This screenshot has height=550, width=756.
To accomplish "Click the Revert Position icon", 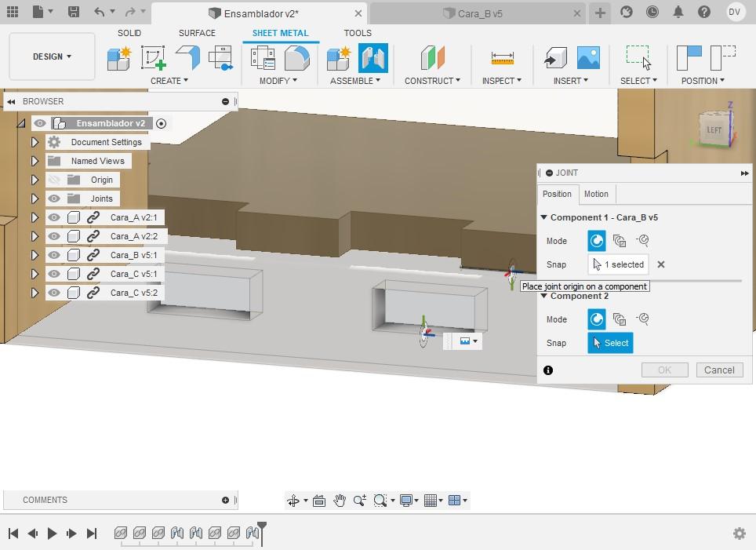I will tap(723, 58).
